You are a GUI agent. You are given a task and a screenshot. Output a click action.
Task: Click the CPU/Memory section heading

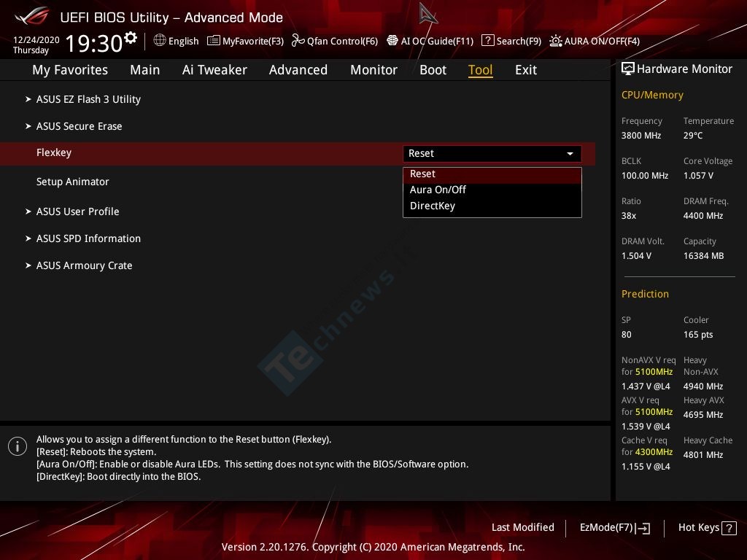[x=652, y=96]
